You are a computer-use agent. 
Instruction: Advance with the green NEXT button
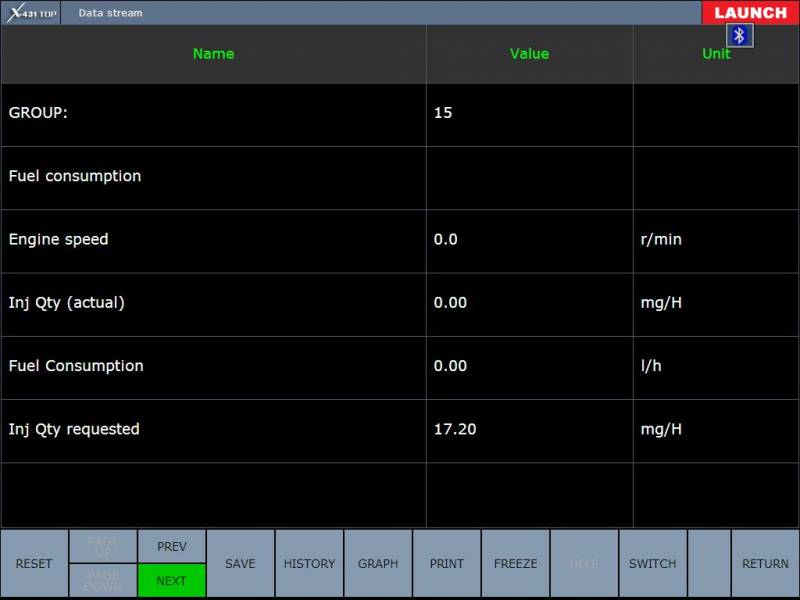pos(172,581)
